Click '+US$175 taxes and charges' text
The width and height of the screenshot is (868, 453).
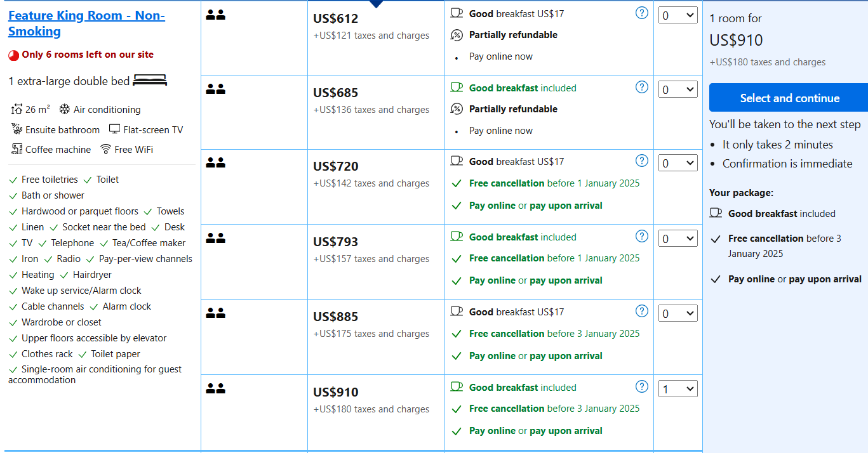tap(371, 334)
